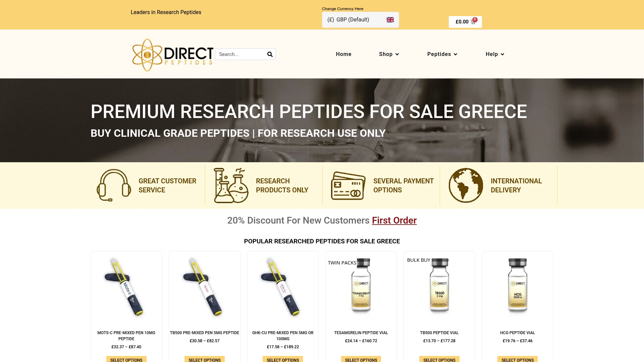The image size is (644, 362).
Task: Click the Direct Peptides atom logo
Action: (x=173, y=55)
